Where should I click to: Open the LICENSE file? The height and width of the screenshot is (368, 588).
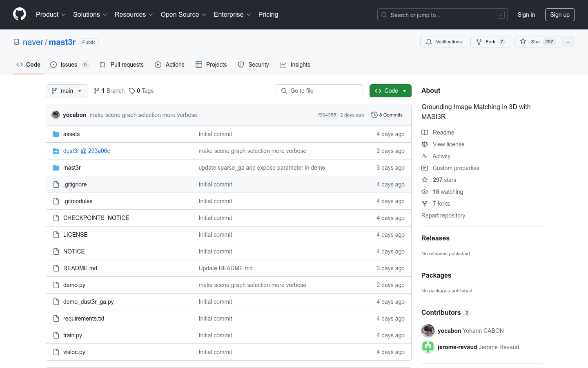pos(76,235)
